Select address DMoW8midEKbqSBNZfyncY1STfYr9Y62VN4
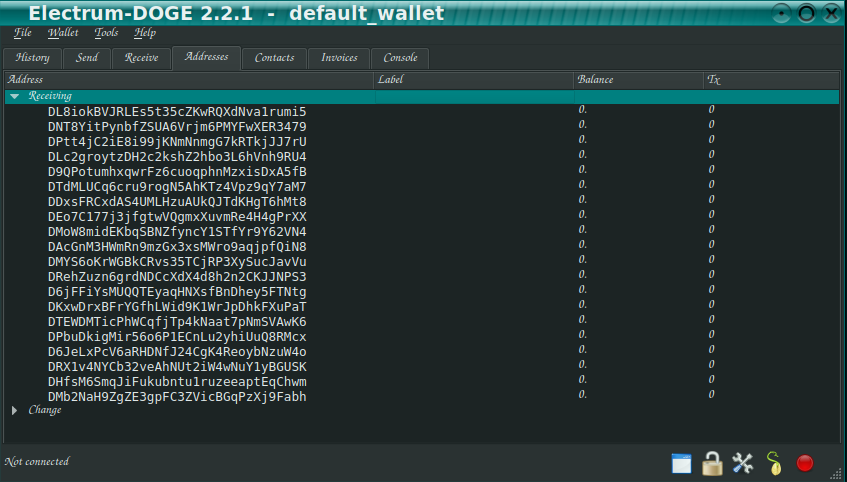This screenshot has height=482, width=847. click(x=177, y=232)
